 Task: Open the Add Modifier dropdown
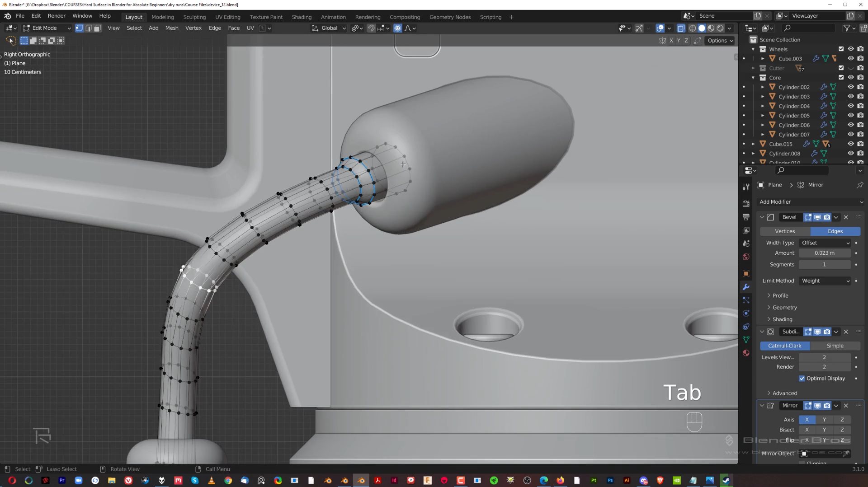(811, 201)
